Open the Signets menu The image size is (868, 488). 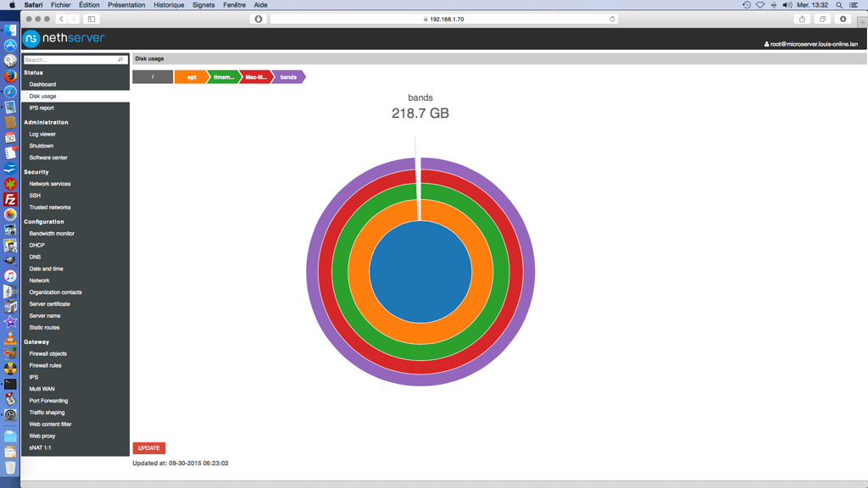(203, 5)
